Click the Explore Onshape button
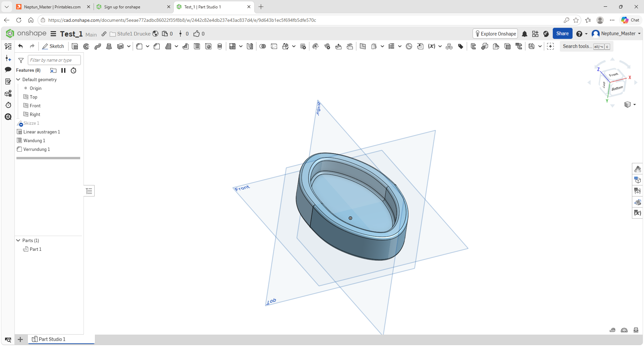The image size is (644, 346). click(495, 34)
